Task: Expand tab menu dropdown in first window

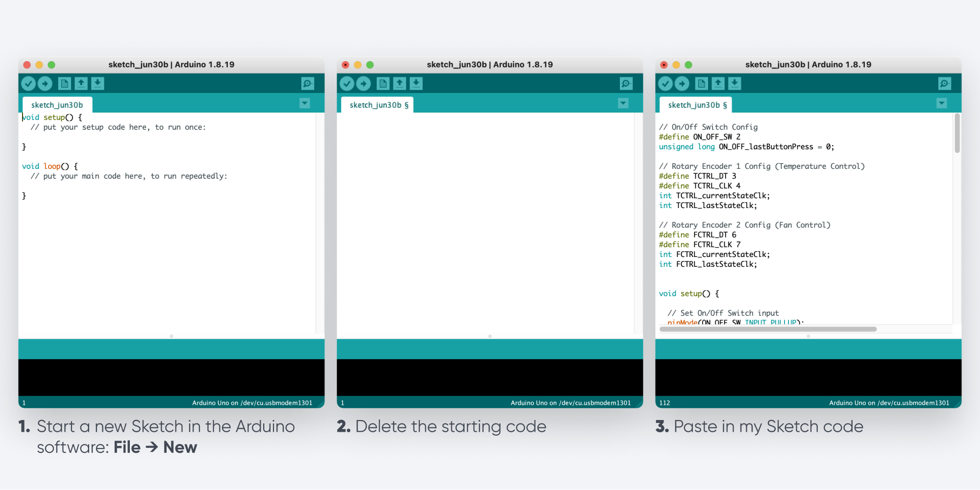Action: click(305, 103)
